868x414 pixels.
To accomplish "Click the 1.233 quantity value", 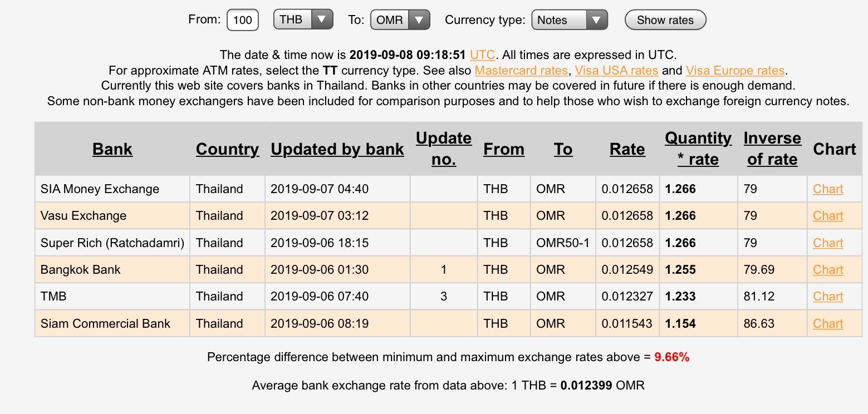I will tap(680, 296).
